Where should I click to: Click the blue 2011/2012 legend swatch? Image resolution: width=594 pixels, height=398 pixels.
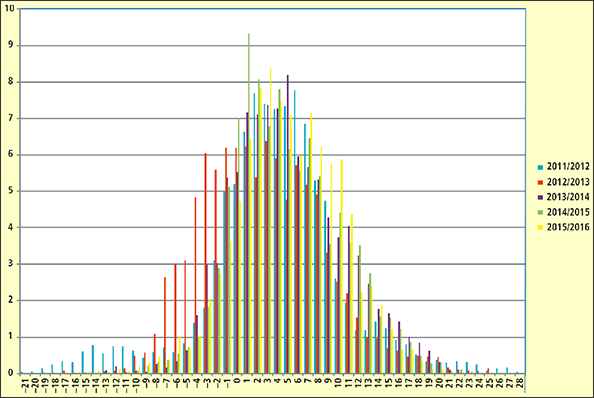[x=540, y=167]
